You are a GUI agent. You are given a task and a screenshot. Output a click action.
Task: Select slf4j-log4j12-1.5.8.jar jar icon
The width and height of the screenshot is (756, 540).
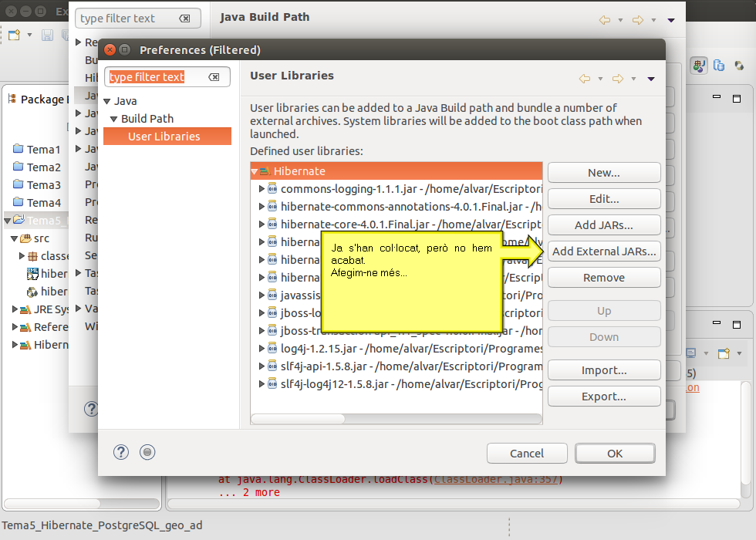(272, 384)
